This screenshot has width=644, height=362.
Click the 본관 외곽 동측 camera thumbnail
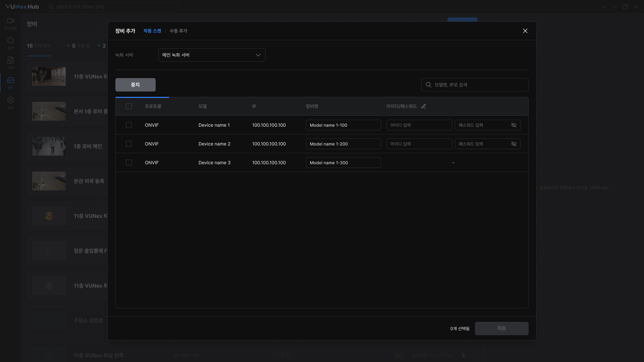49,181
